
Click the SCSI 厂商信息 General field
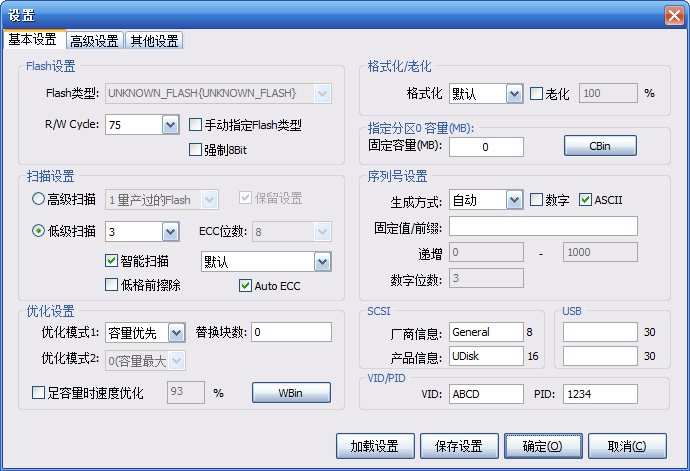pyautogui.click(x=486, y=332)
